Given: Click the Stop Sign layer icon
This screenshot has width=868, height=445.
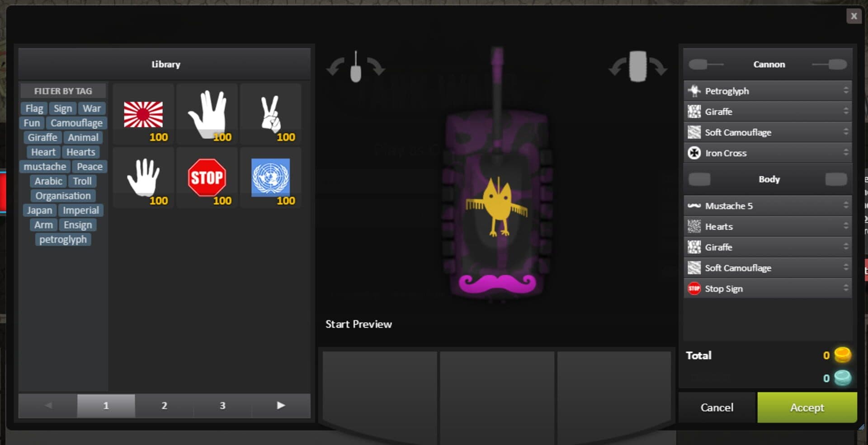Looking at the screenshot, I should (694, 288).
